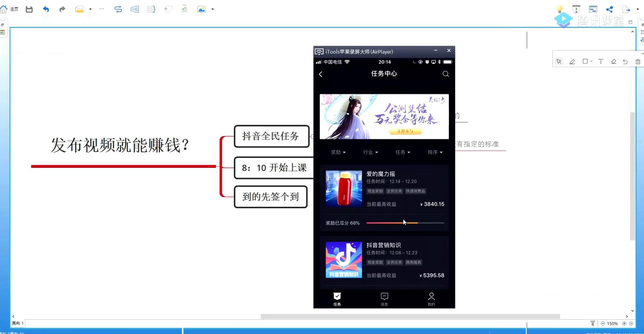
Task: Undo the last annotation stroke
Action: 625,62
